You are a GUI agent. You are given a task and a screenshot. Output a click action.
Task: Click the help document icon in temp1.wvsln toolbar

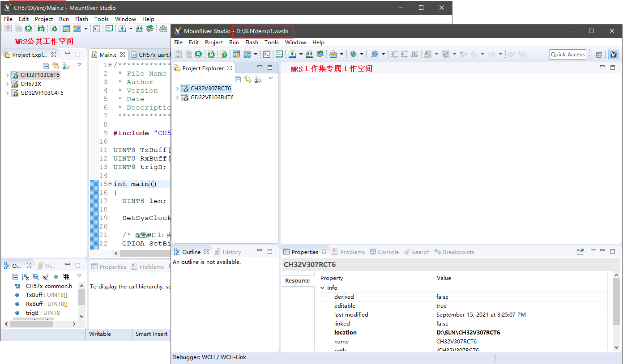coord(224,54)
